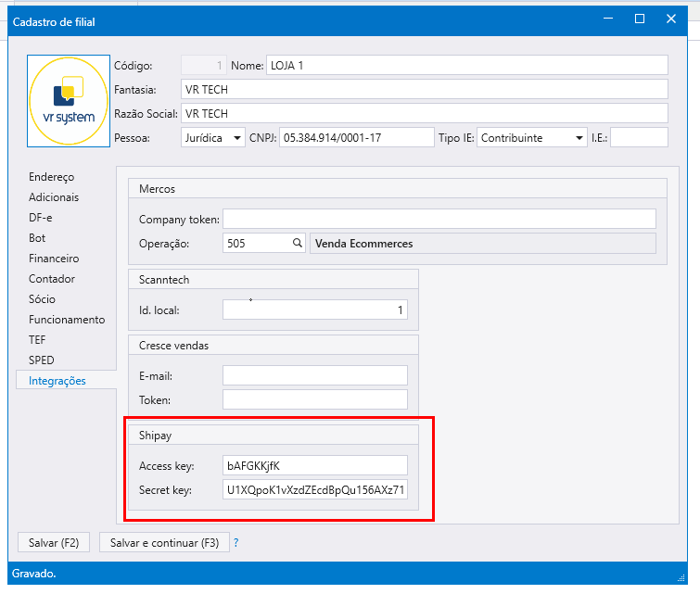The image size is (700, 594).
Task: Click the Shipay Secret key field
Action: (314, 490)
